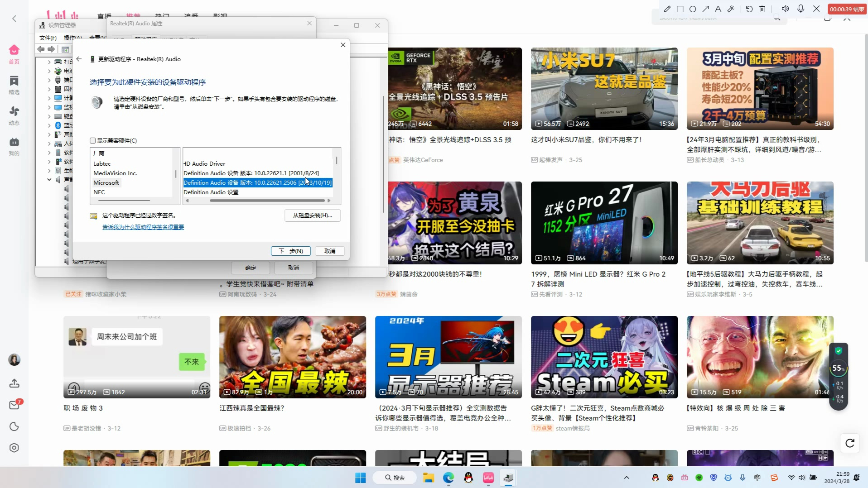Open the user avatar in sidebar
Screen dimensions: 868x488
pos(14,360)
